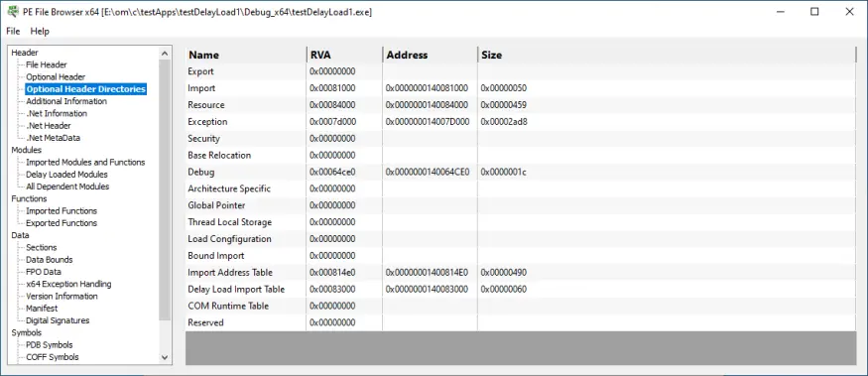Select the Import row name
Viewport: 868px width, 376px height.
pos(201,88)
